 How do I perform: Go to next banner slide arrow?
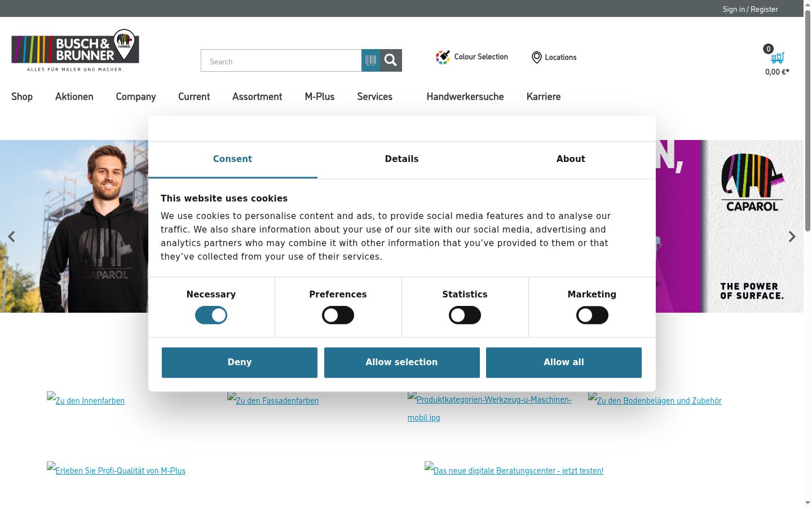pos(792,237)
